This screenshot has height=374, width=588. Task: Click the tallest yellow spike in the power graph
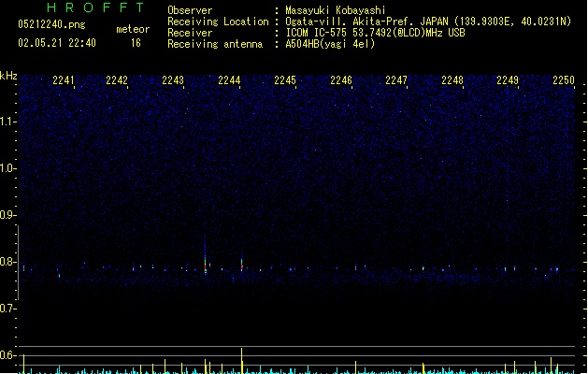(241, 361)
